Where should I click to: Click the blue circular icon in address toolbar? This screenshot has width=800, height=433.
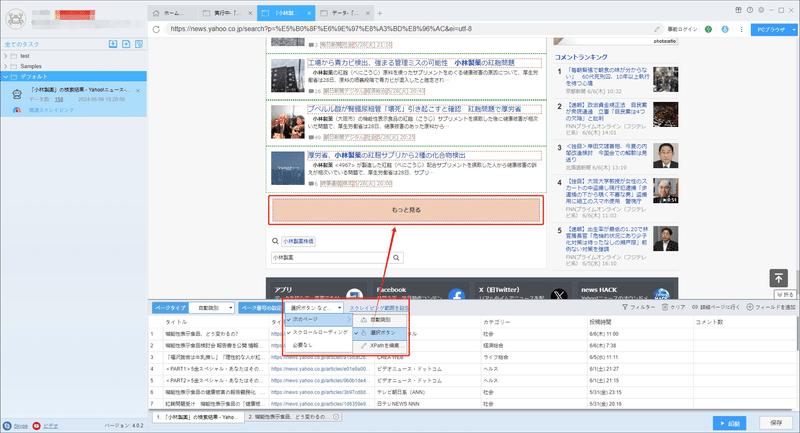pyautogui.click(x=725, y=29)
